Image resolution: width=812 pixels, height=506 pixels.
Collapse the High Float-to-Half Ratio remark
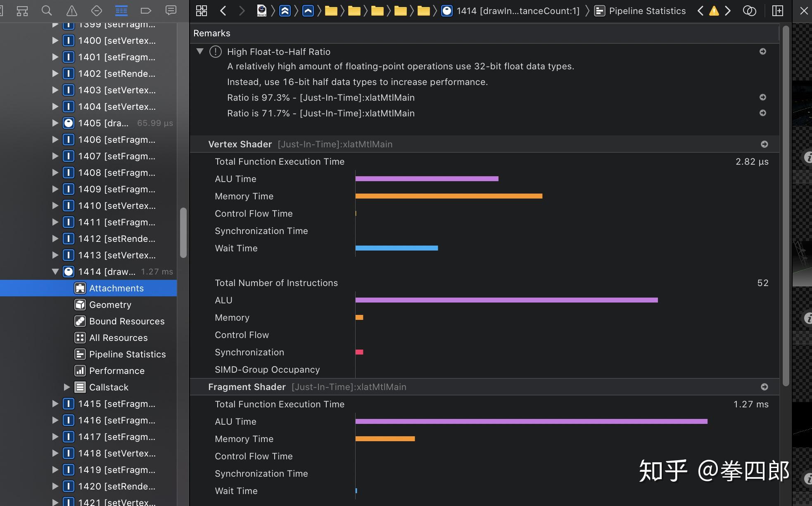tap(200, 52)
